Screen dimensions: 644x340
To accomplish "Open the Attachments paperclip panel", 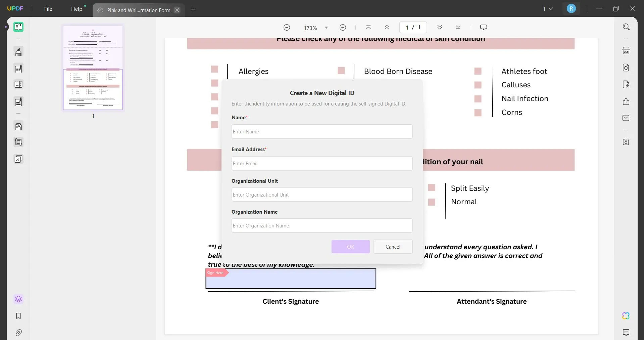I will coord(18,333).
